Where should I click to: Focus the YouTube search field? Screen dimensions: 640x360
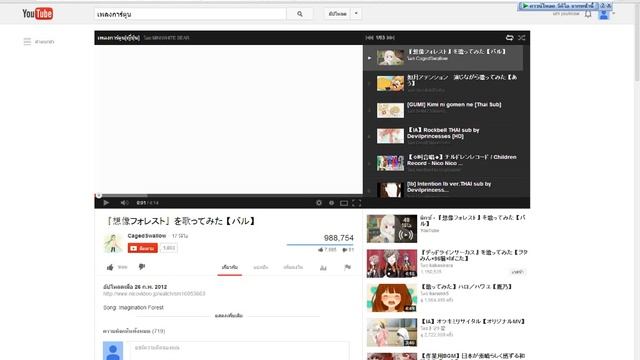[x=190, y=14]
